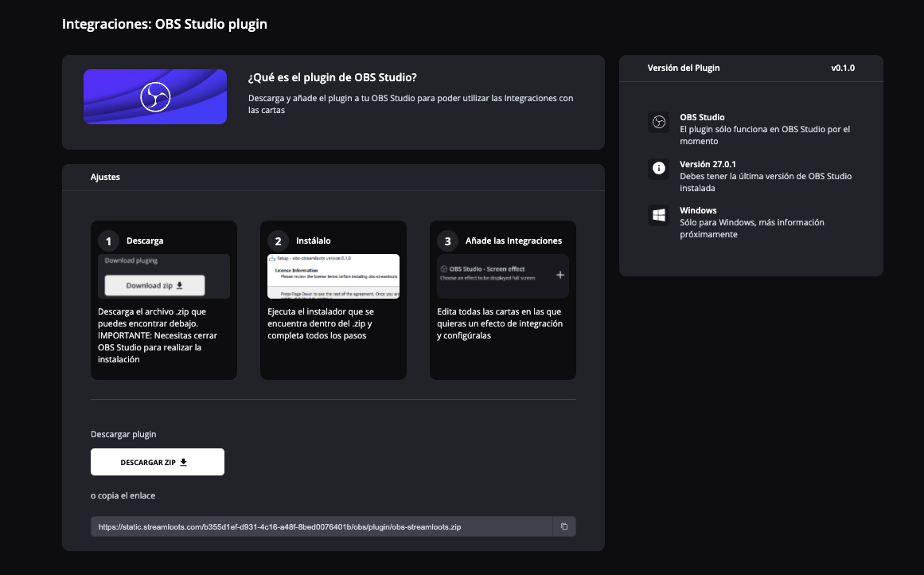Click the 'Versión 27.0.1' requirement title

[708, 164]
